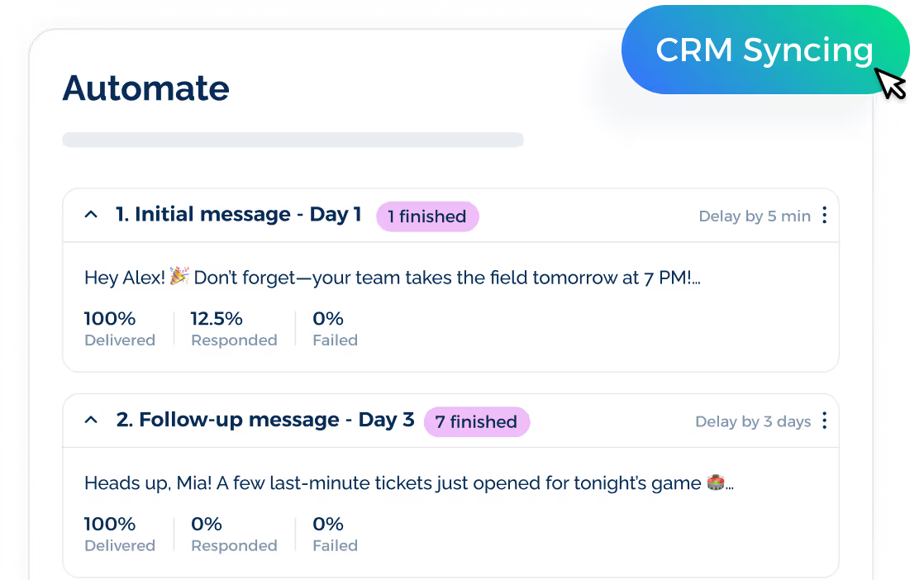Click the cursor pointer on CRM Syncing badge

888,83
